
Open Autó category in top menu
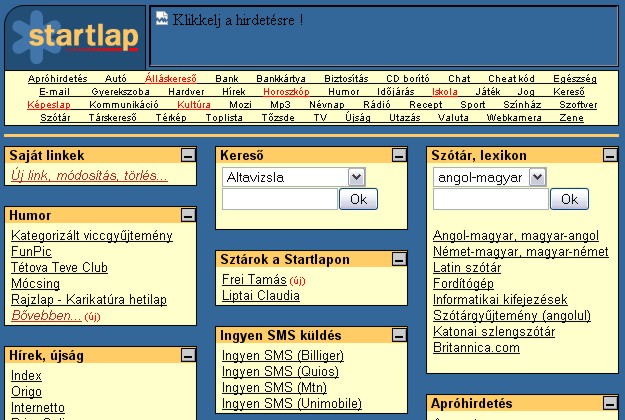pyautogui.click(x=116, y=79)
